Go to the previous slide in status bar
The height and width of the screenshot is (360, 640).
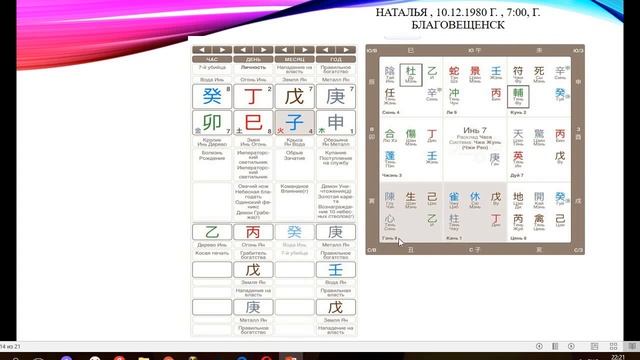pos(539,346)
